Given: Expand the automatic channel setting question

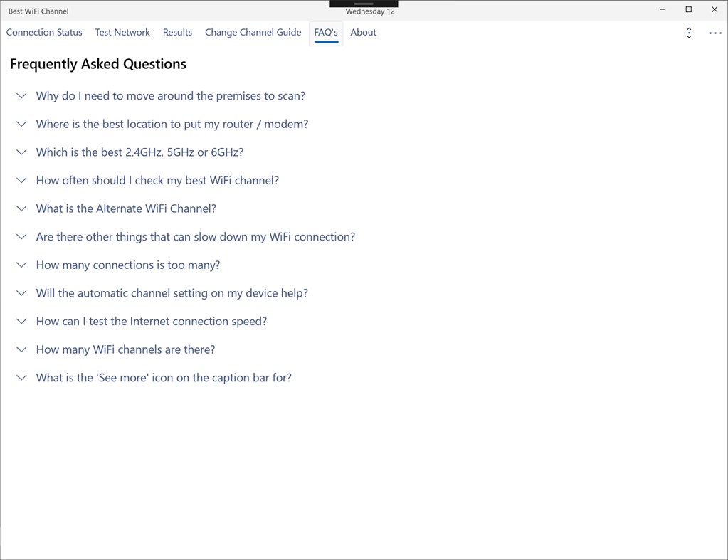Looking at the screenshot, I should pos(172,293).
